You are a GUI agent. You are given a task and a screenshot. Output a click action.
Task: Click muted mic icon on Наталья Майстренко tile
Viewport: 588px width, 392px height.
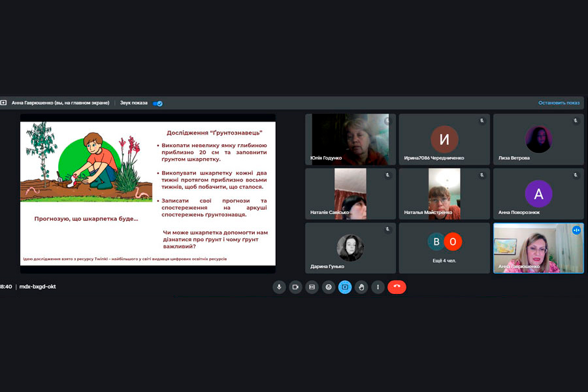pyautogui.click(x=482, y=175)
